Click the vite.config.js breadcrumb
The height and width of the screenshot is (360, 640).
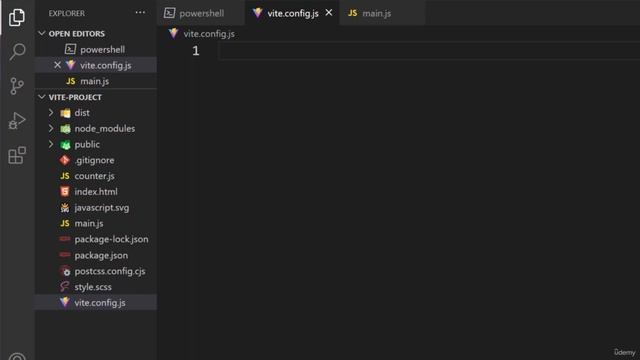(209, 34)
